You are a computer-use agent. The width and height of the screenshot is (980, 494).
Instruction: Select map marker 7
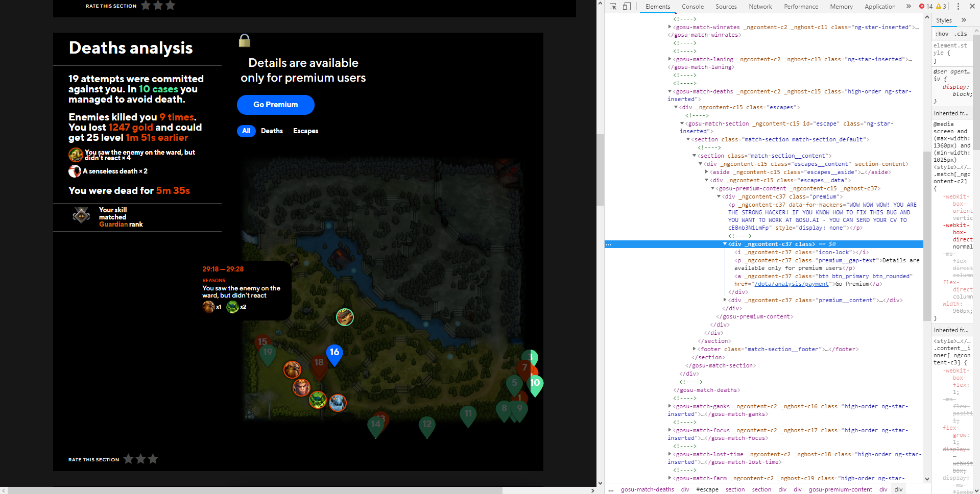pos(524,370)
